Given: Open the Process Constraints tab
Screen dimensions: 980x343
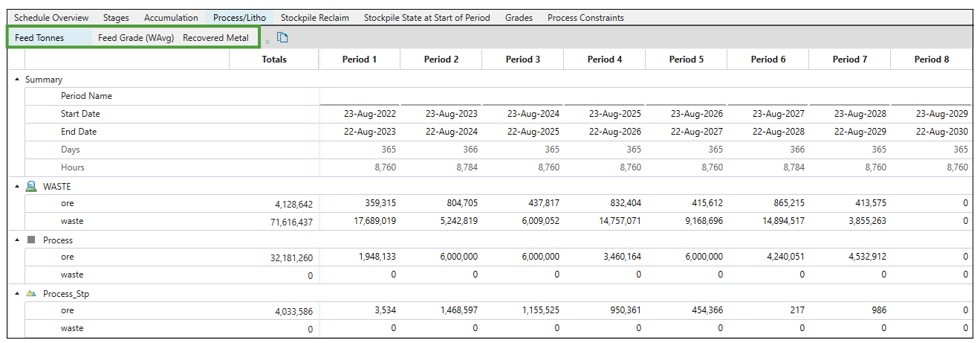Looking at the screenshot, I should (585, 17).
